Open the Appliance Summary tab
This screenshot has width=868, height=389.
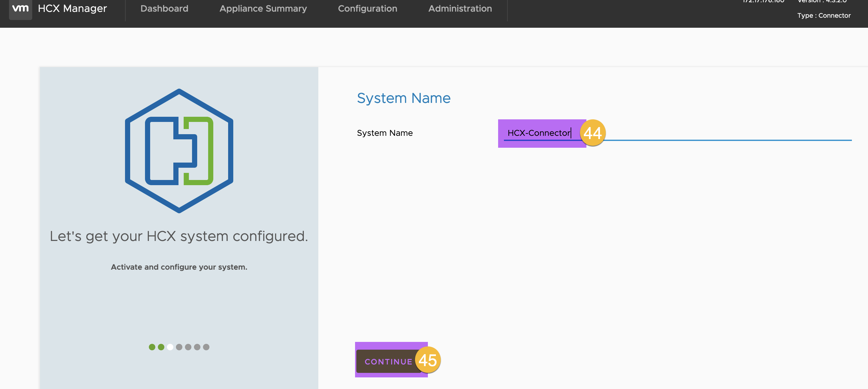(x=263, y=9)
